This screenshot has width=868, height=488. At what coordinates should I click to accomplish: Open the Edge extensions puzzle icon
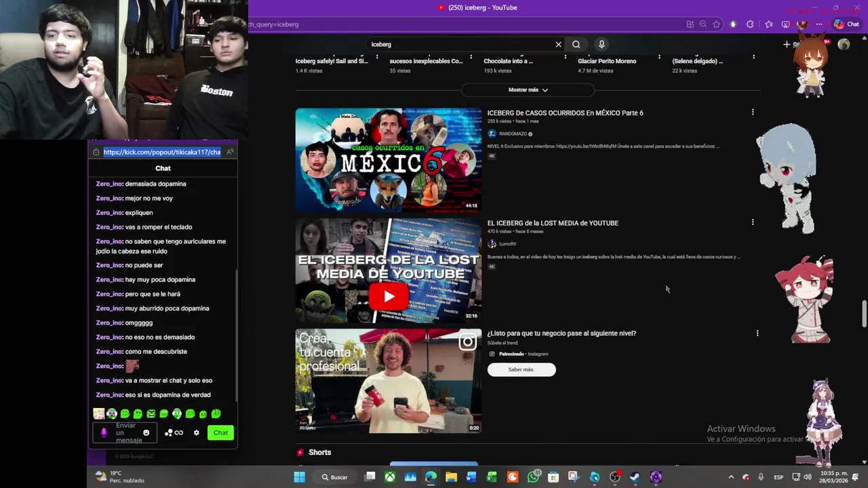click(x=750, y=24)
